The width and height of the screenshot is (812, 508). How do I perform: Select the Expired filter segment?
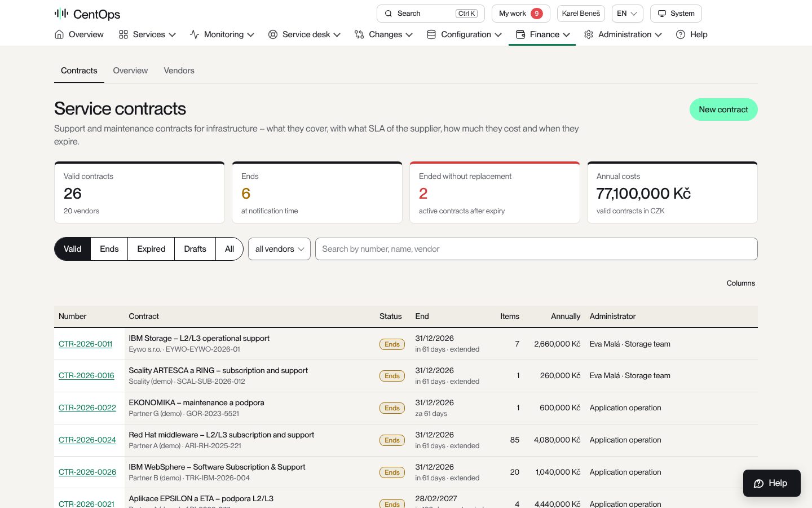pos(151,249)
